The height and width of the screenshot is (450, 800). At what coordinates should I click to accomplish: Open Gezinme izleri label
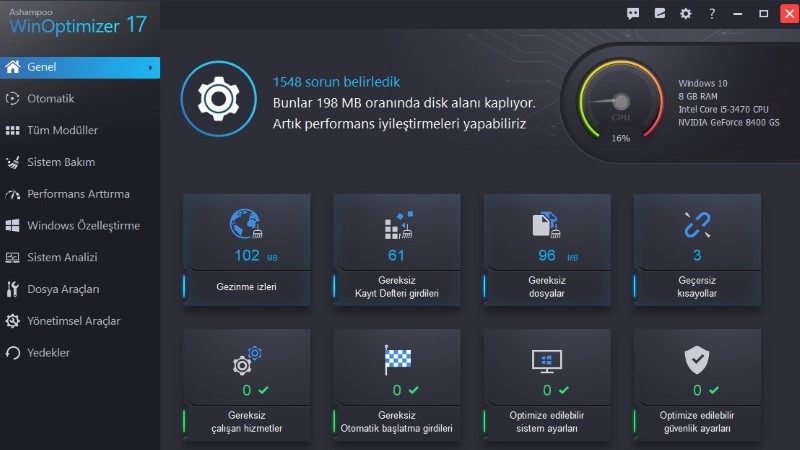point(246,287)
